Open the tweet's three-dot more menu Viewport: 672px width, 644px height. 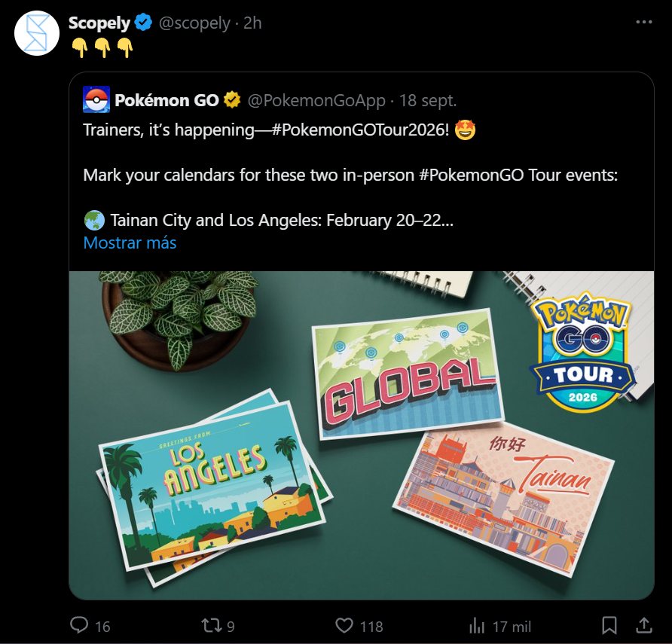coord(643,22)
